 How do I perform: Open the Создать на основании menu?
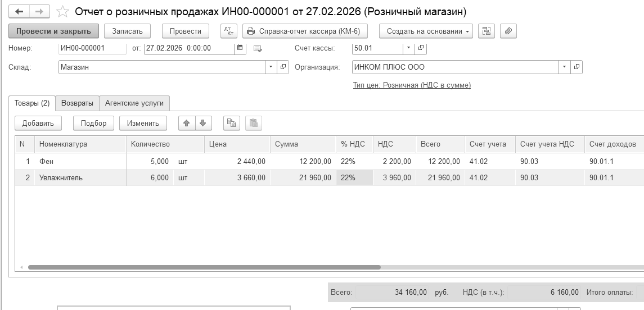(426, 31)
